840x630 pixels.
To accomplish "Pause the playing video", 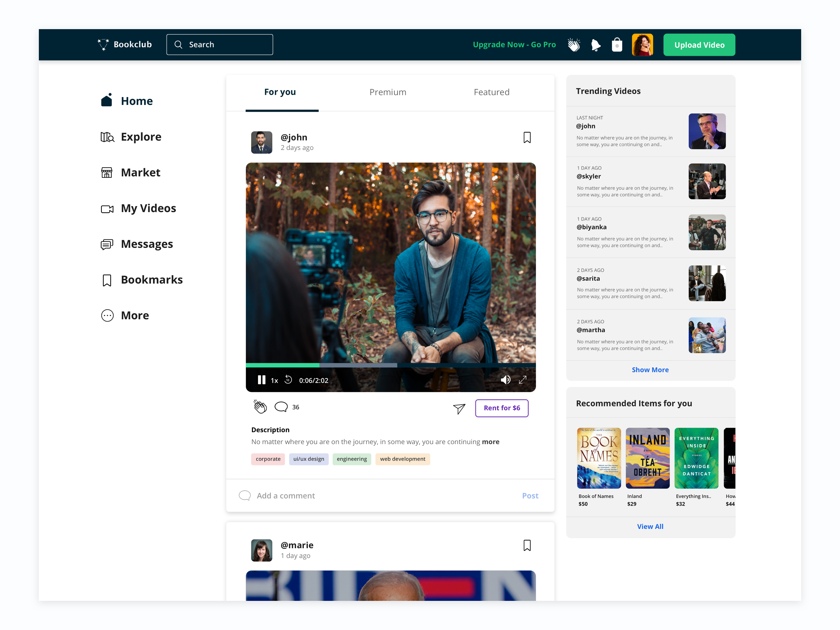I will pos(261,380).
